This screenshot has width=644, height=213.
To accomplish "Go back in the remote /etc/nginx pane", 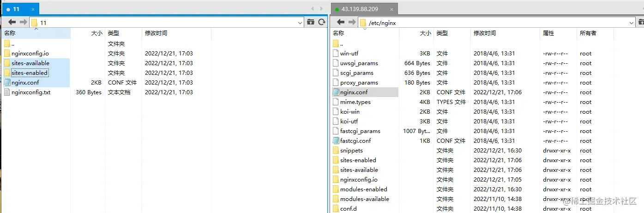I will (341, 22).
